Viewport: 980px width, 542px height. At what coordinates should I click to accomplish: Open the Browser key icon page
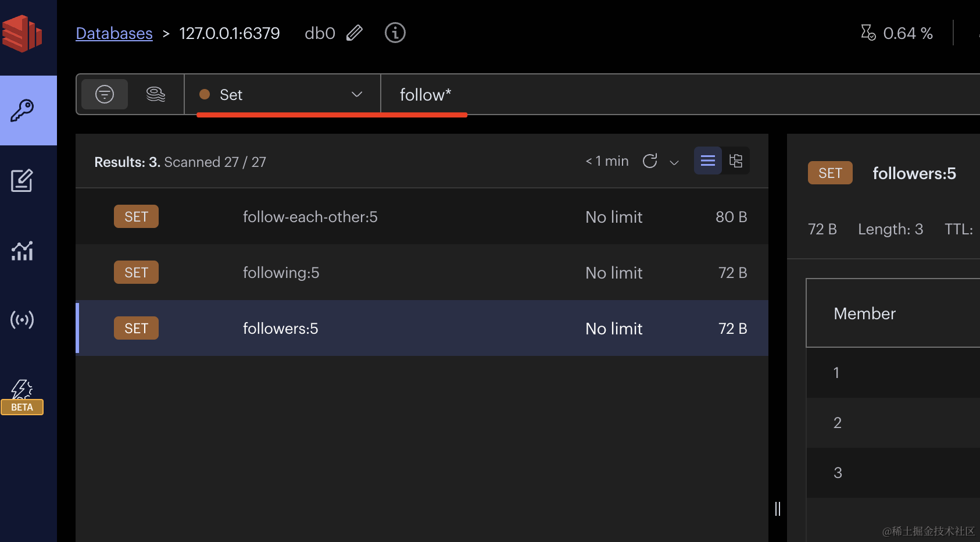[x=22, y=110]
